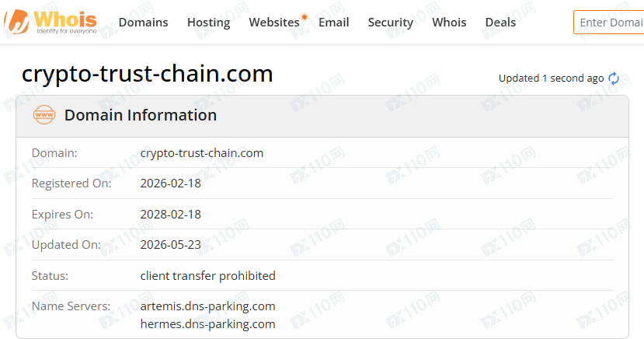Click the artemis.dns-parking.com name server
The image size is (644, 339).
208,306
